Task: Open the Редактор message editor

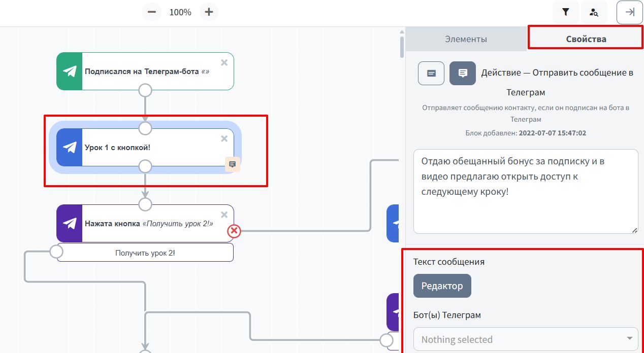Action: (x=442, y=286)
